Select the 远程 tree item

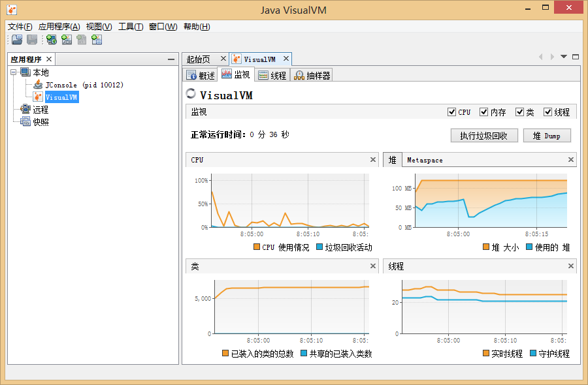click(x=41, y=110)
